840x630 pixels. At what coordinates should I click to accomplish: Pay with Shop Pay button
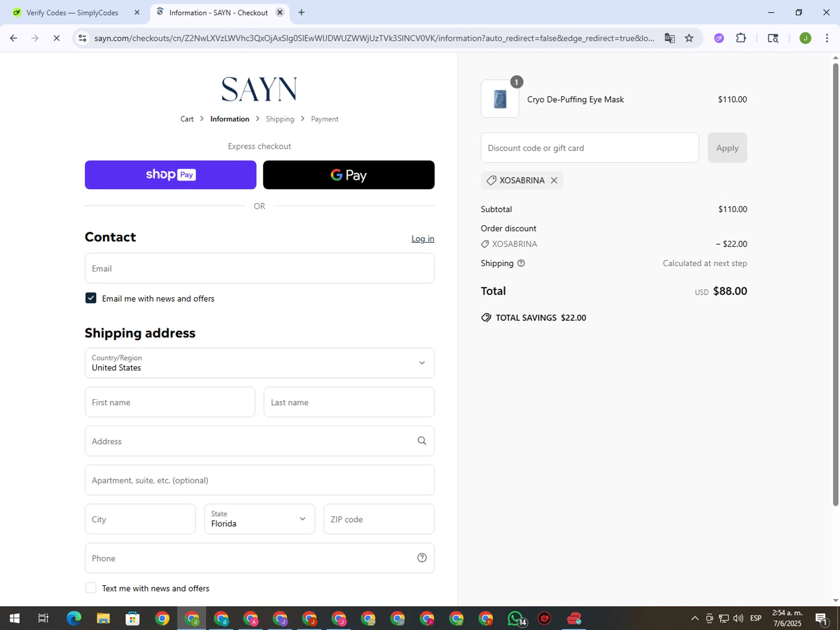170,175
